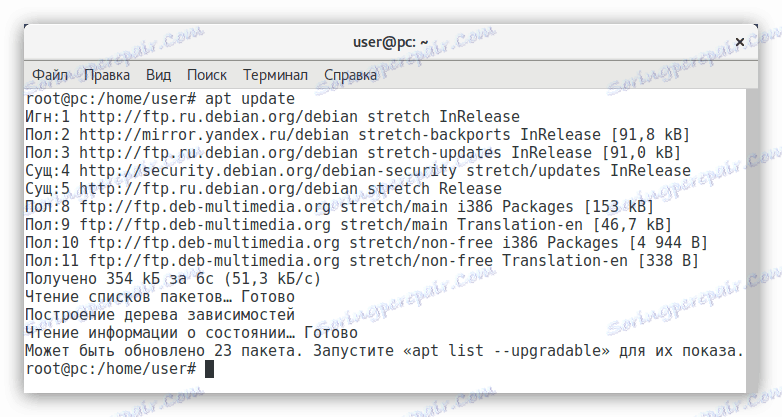Open the Правка menu
782x417 pixels.
point(107,75)
